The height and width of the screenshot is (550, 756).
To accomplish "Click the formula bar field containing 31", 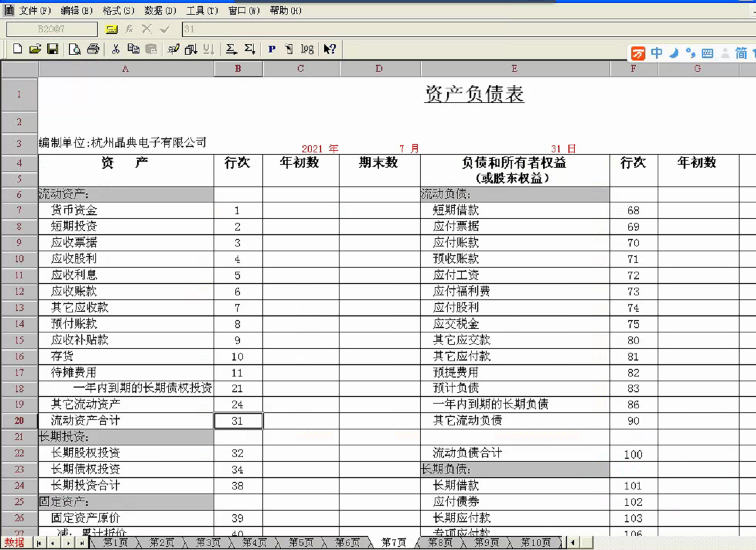I will [x=468, y=29].
